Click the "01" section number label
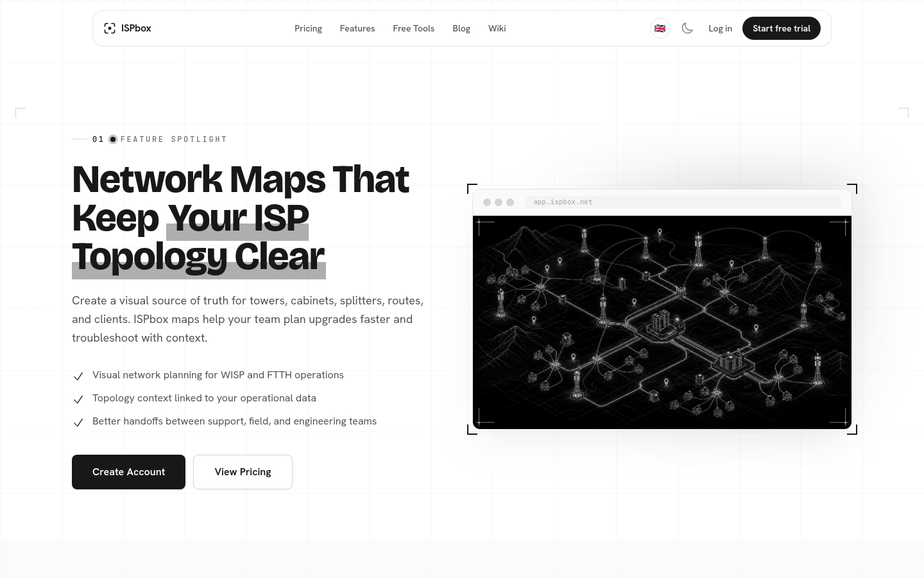 pos(98,139)
